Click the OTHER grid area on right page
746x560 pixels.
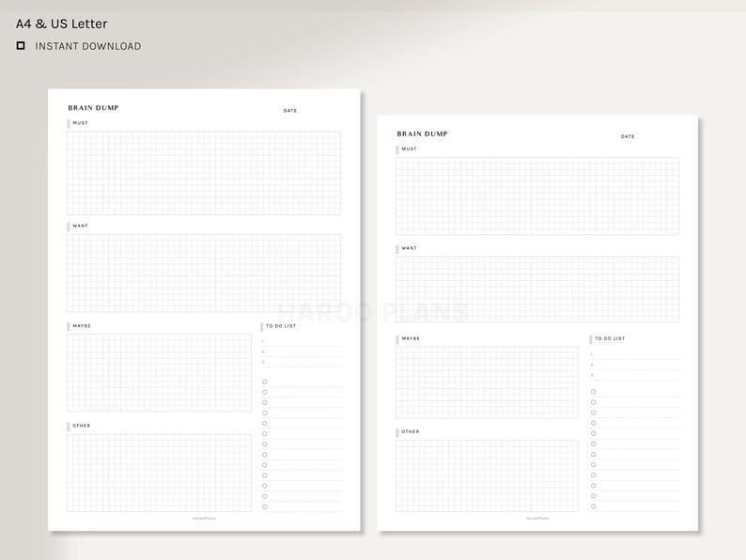coord(488,475)
